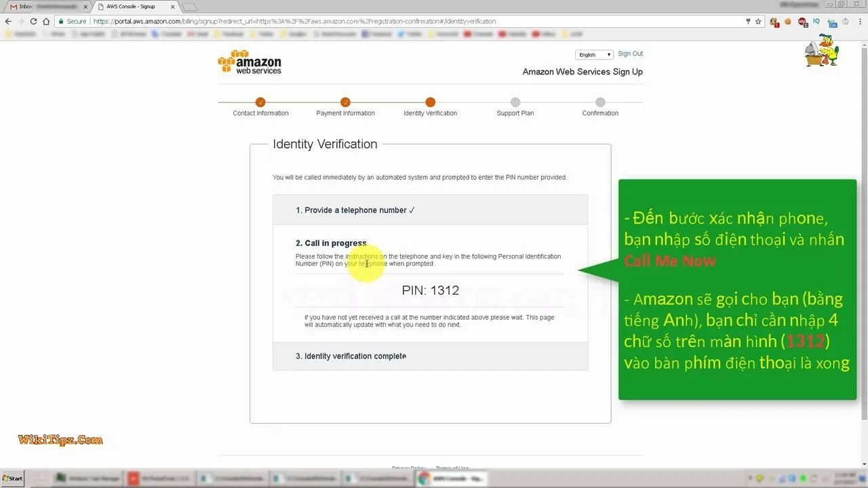Click the saved password key icon
Image resolution: width=868 pixels, height=488 pixels.
(747, 21)
